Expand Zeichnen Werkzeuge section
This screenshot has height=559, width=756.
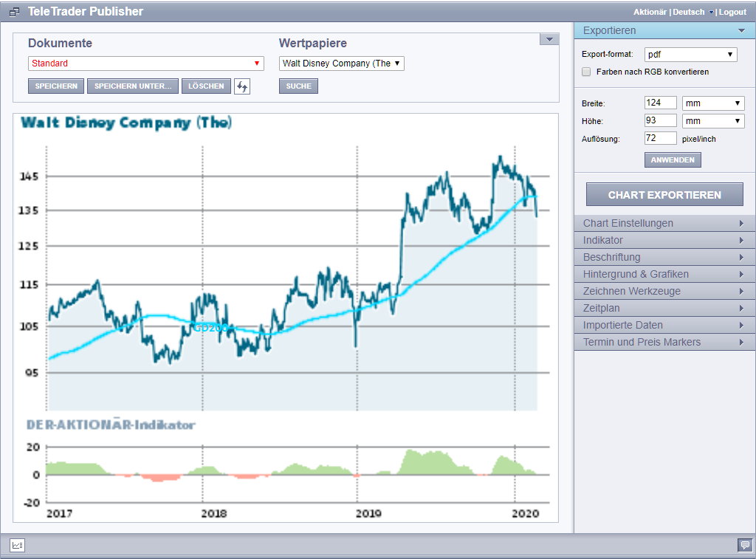point(664,291)
